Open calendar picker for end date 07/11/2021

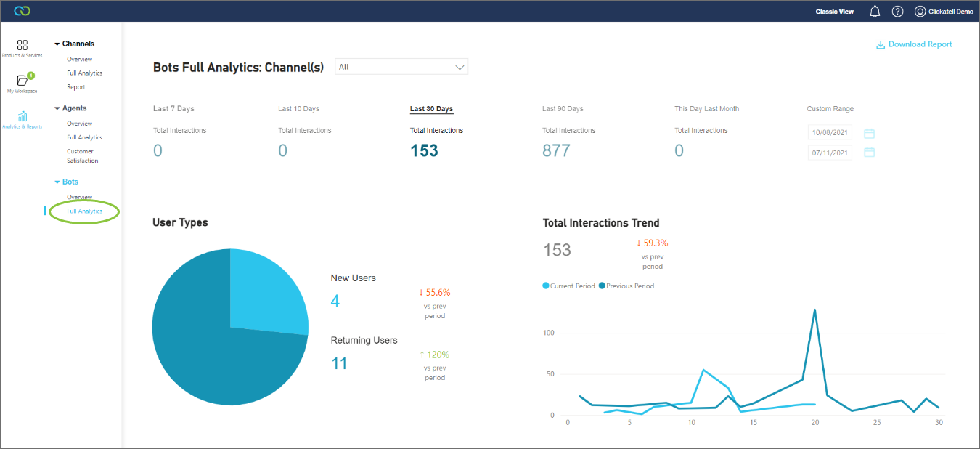point(869,153)
